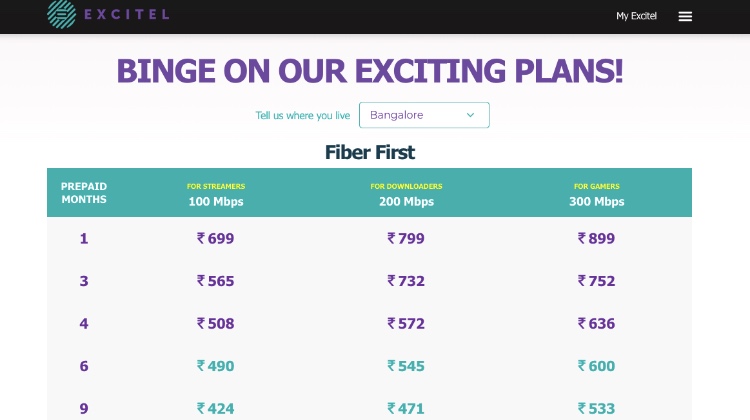Image resolution: width=750 pixels, height=420 pixels.
Task: Select the ₹699 100 Mbps one-month price
Action: coord(215,238)
